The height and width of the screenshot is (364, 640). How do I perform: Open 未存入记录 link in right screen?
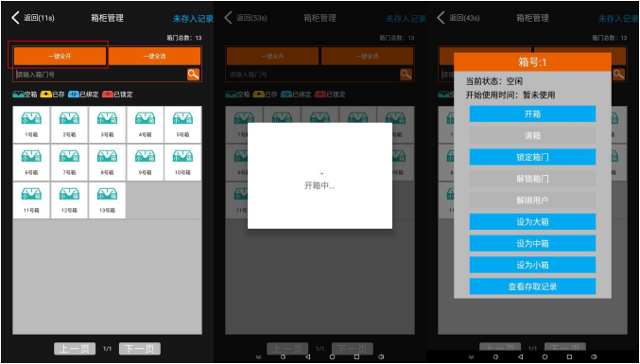click(x=618, y=18)
